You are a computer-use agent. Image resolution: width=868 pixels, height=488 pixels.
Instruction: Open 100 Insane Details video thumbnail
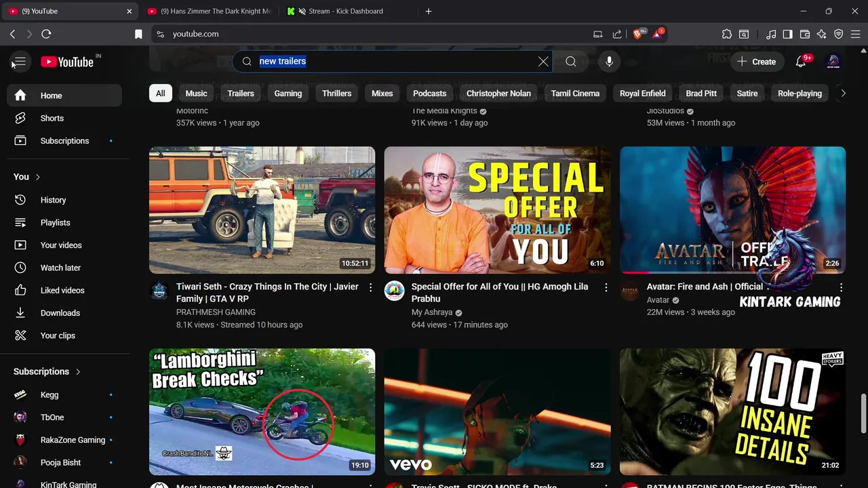732,411
